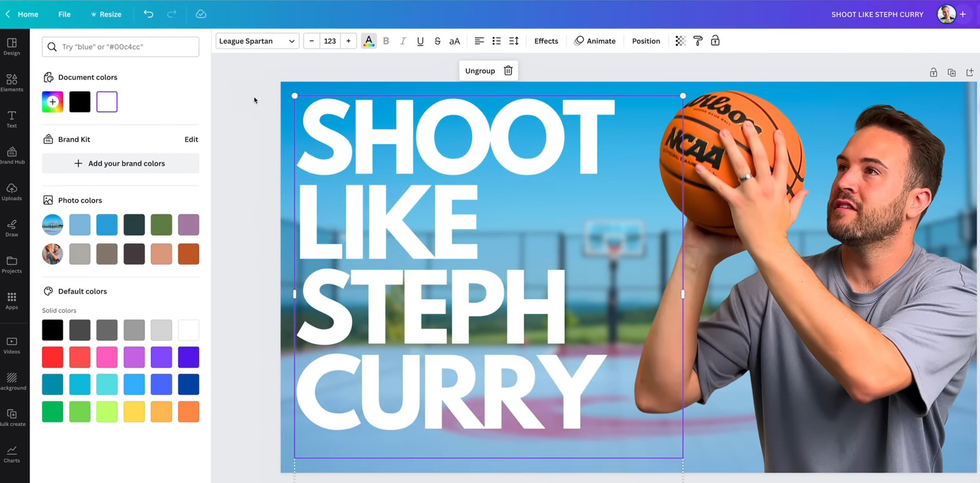
Task: Open the Resize menu
Action: tap(106, 14)
